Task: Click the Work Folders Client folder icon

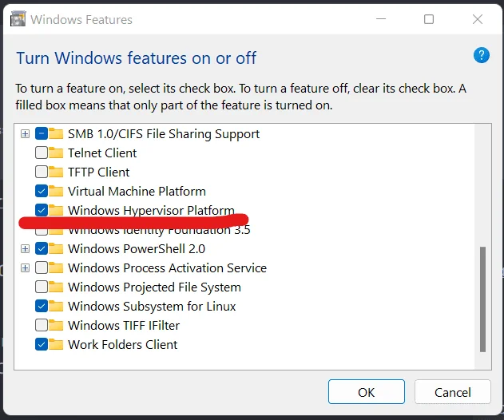Action: [56, 344]
